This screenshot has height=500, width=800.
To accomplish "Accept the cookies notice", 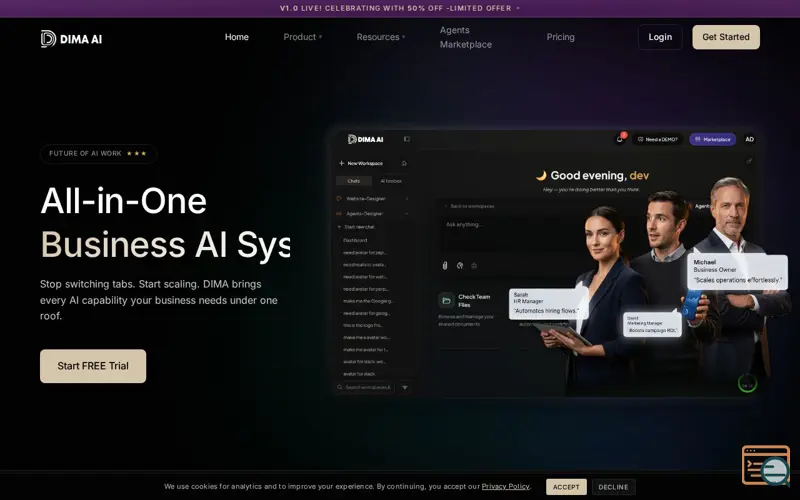I will click(x=566, y=487).
